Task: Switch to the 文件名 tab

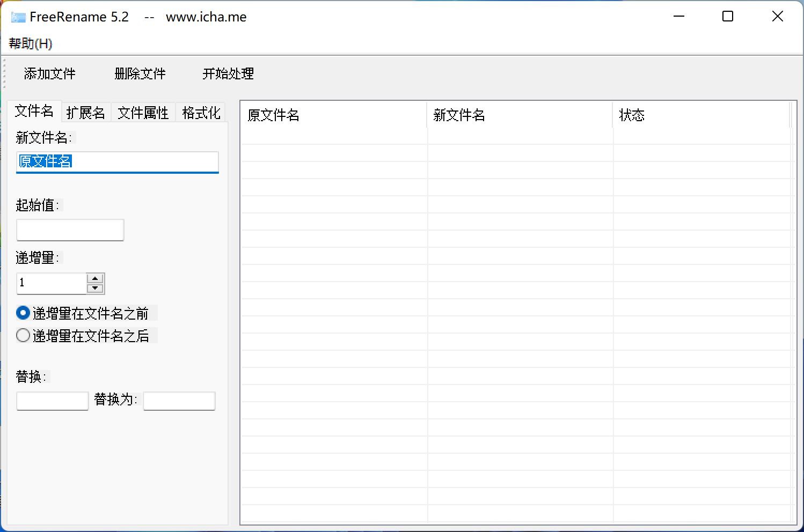Action: point(34,111)
